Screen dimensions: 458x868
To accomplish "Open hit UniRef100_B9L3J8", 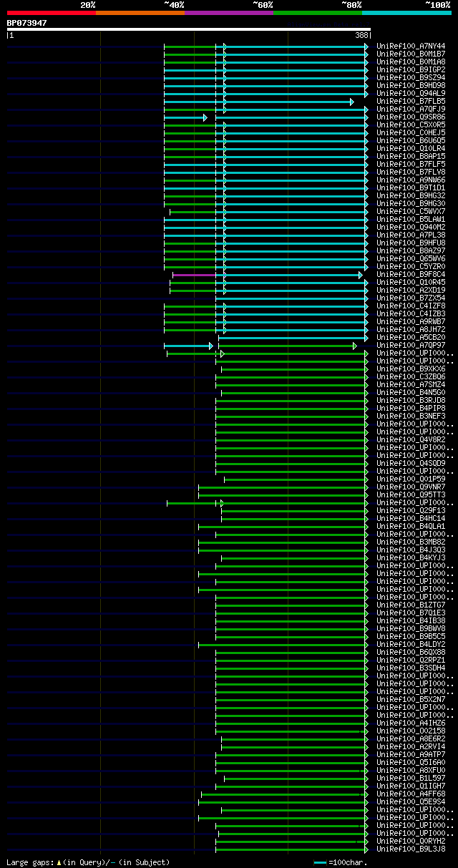I will coord(411,849).
